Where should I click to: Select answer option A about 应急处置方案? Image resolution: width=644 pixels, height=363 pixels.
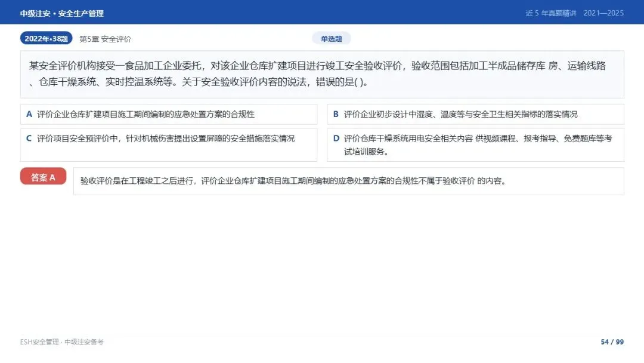point(169,114)
